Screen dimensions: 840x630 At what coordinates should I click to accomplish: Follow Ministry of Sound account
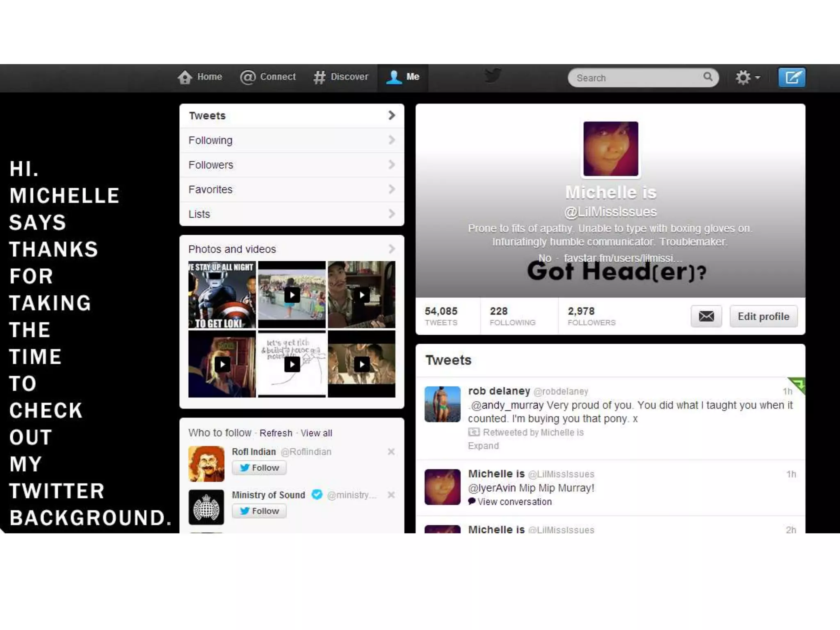click(259, 511)
